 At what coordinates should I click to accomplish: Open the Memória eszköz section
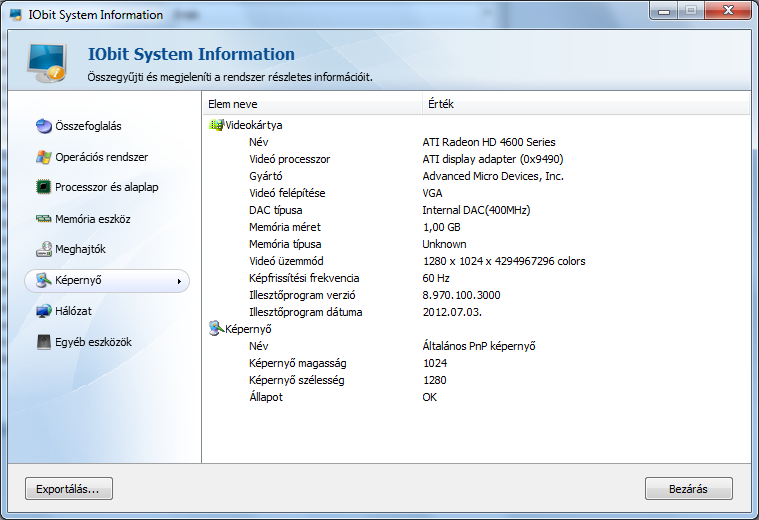(x=93, y=219)
